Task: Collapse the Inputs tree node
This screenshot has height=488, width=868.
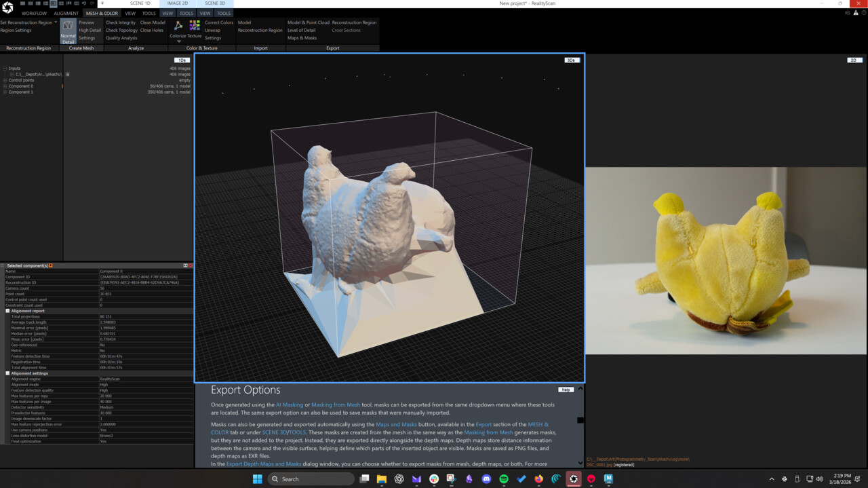Action: coord(5,69)
